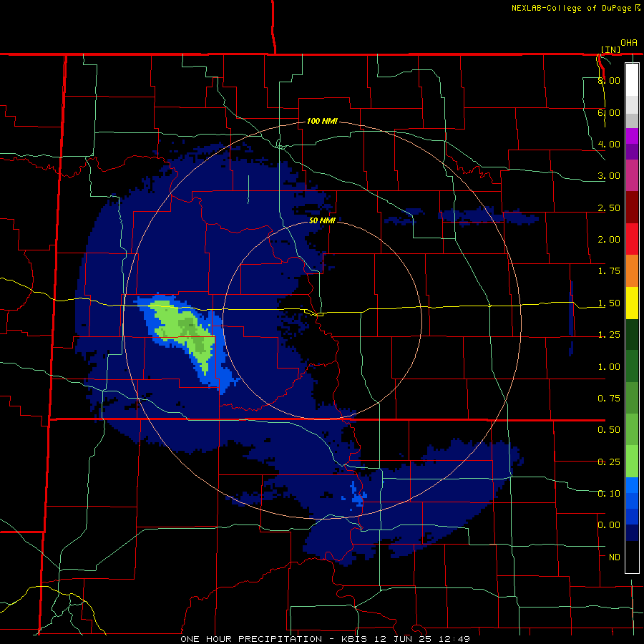The width and height of the screenshot is (644, 644).
Task: Click the 0.00 legend value
Action: pyautogui.click(x=609, y=525)
